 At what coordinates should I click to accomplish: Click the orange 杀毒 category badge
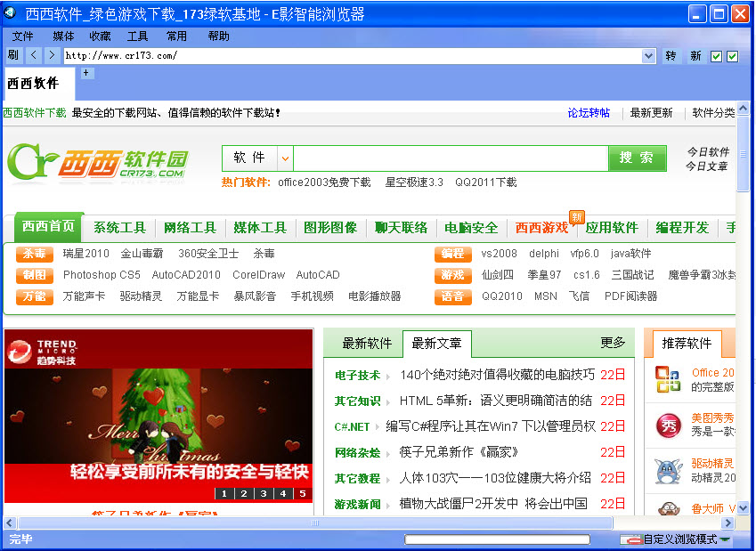point(34,254)
